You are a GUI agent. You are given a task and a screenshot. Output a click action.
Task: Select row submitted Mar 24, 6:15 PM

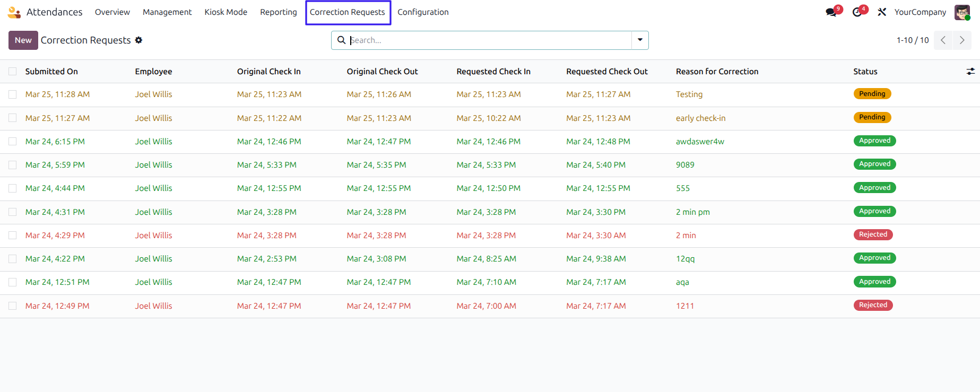pyautogui.click(x=13, y=142)
